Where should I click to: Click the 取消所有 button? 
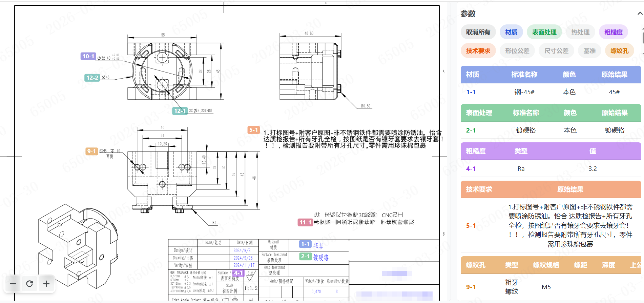pos(478,32)
